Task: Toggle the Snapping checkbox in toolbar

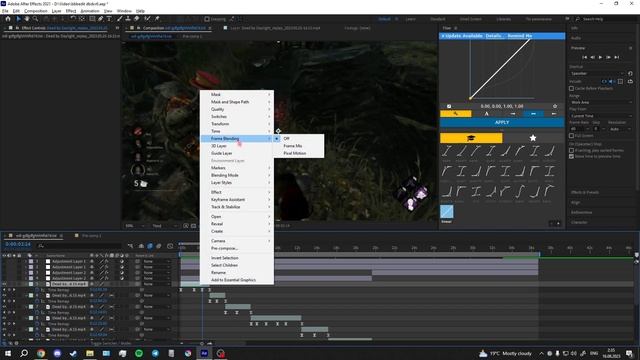Action: (x=207, y=19)
